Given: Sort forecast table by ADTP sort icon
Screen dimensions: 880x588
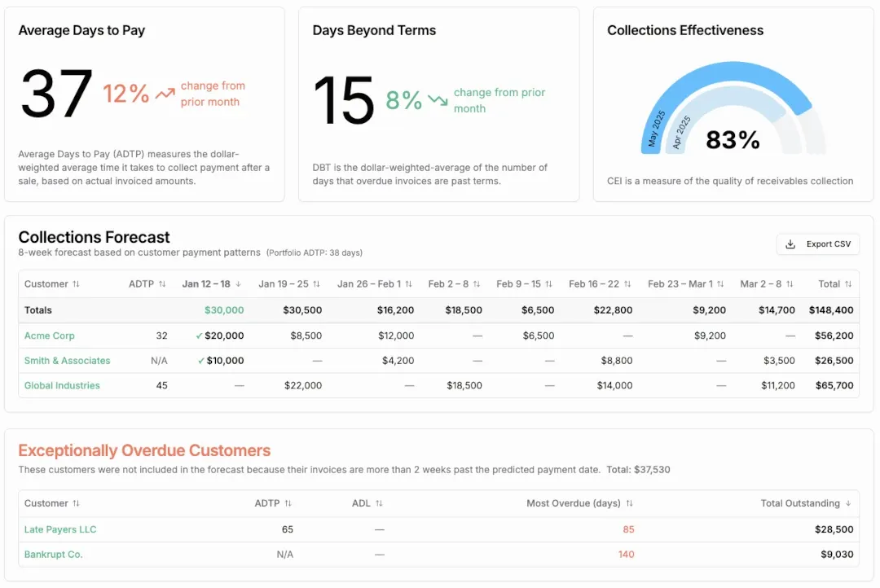Looking at the screenshot, I should 162,284.
